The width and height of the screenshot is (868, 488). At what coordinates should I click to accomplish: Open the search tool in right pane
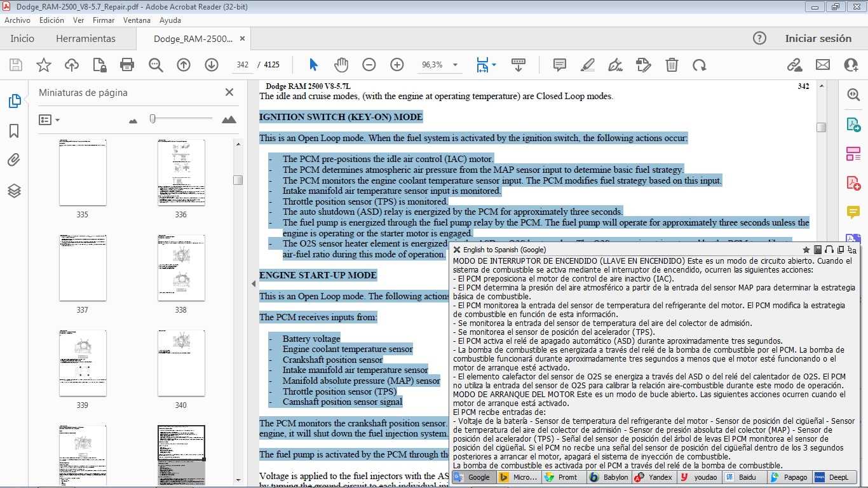[853, 95]
